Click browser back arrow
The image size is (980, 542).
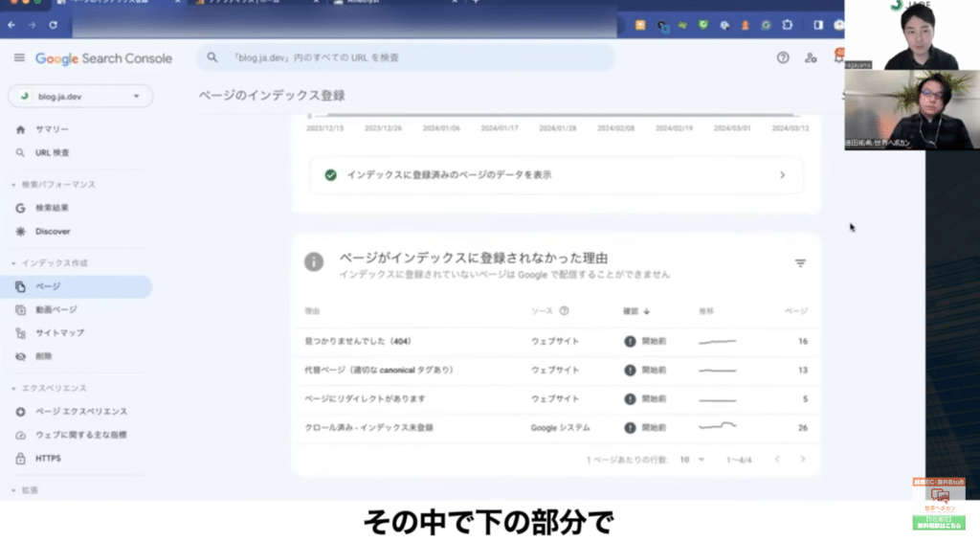click(11, 25)
